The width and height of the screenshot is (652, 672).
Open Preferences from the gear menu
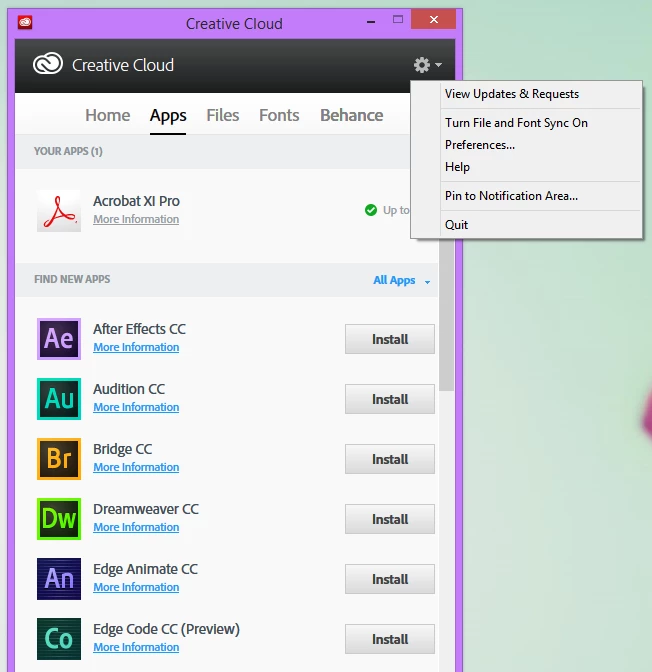[x=526, y=145]
